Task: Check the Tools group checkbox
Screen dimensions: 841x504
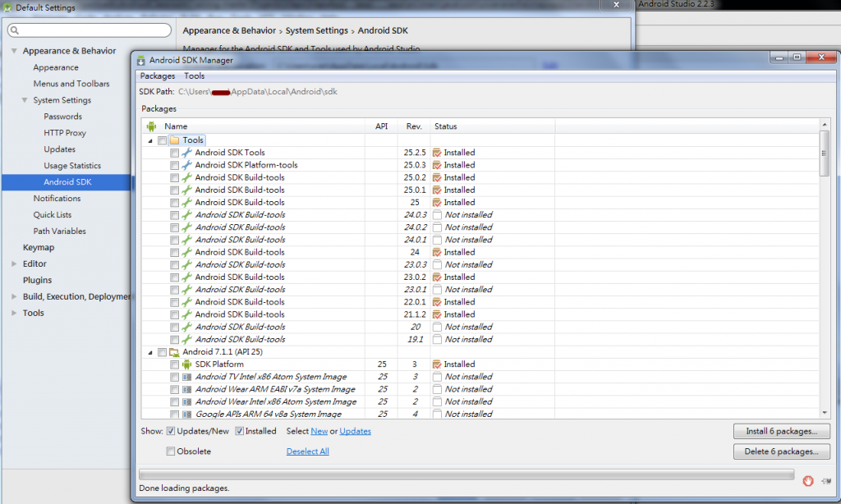Action: click(x=162, y=140)
